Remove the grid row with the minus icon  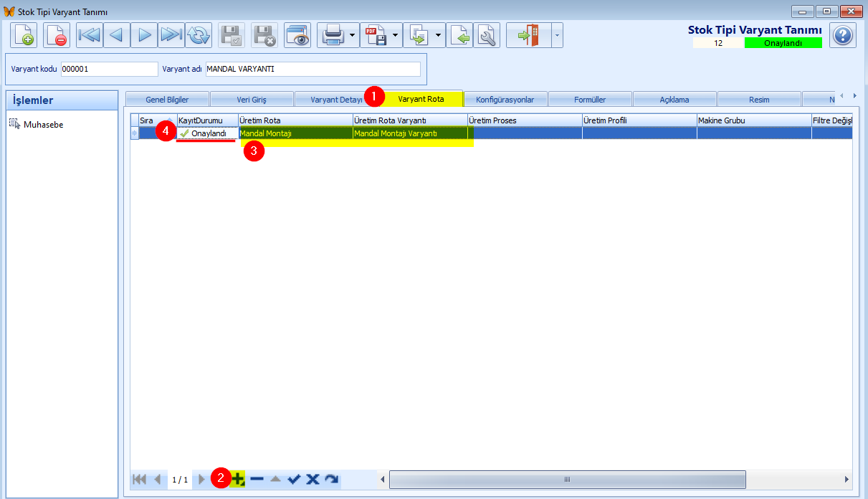[257, 479]
